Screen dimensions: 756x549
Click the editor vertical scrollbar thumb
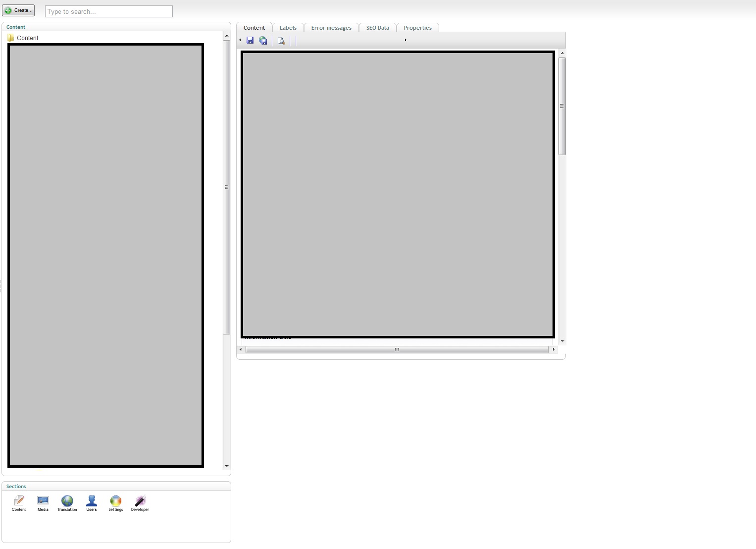(562, 106)
